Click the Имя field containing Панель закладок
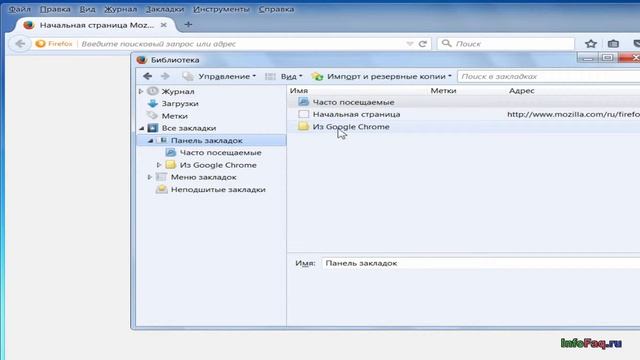The height and width of the screenshot is (360, 640). tap(481, 263)
